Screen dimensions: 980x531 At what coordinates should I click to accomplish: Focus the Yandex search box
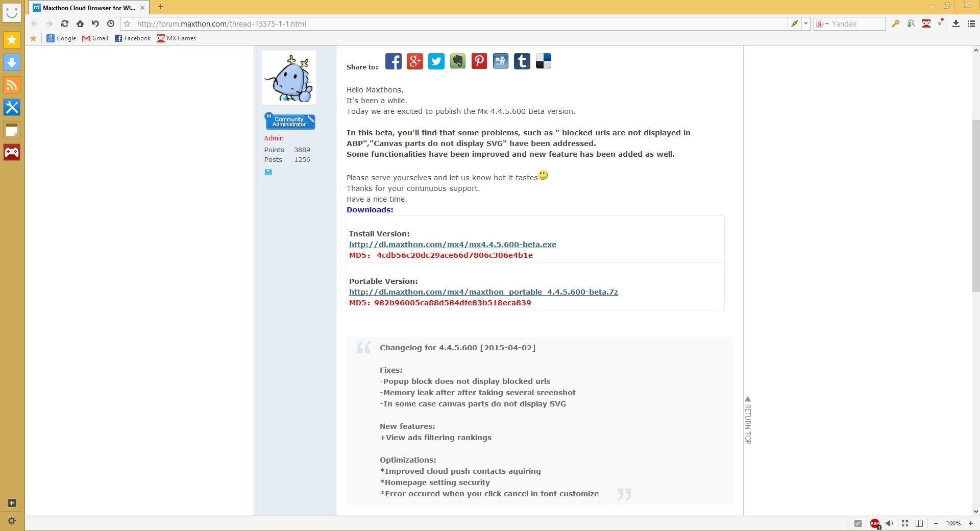[x=857, y=23]
